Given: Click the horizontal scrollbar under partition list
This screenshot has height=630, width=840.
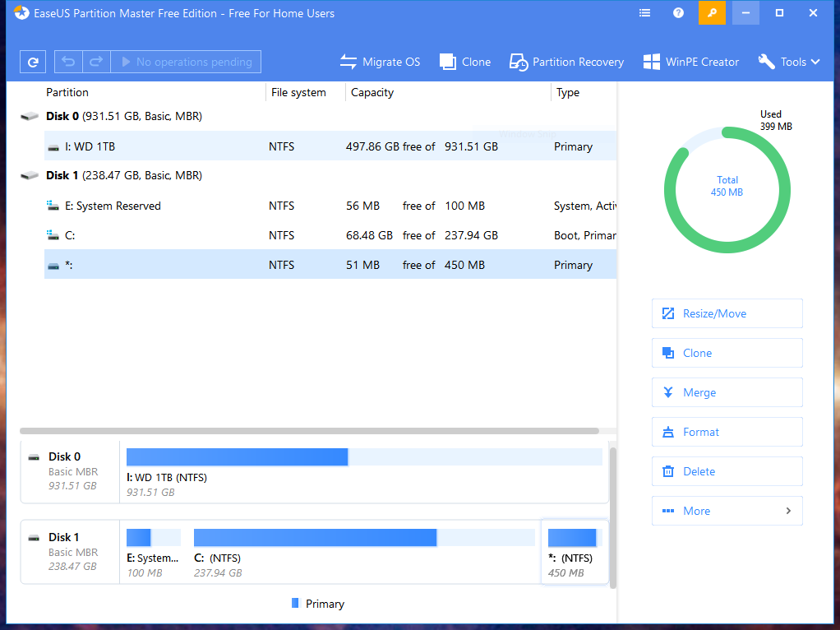Looking at the screenshot, I should click(x=309, y=431).
